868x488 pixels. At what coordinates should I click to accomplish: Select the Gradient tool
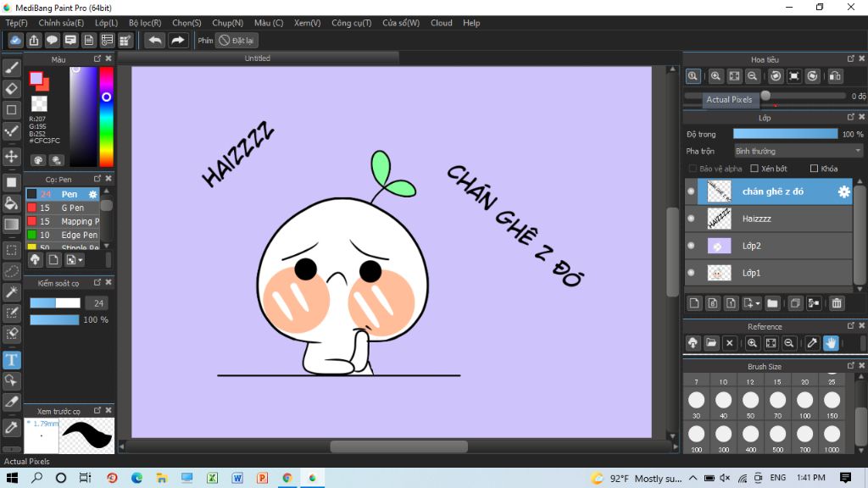12,224
